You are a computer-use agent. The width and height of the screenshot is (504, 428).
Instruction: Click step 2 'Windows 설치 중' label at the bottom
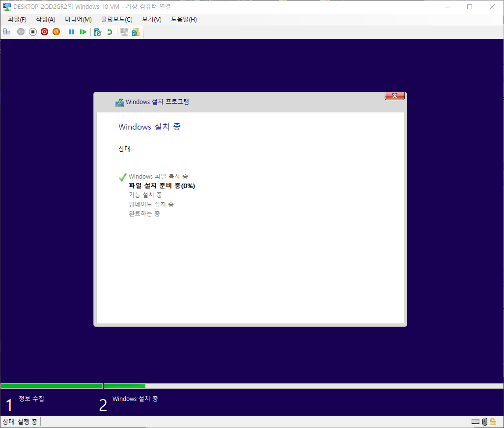(x=135, y=399)
